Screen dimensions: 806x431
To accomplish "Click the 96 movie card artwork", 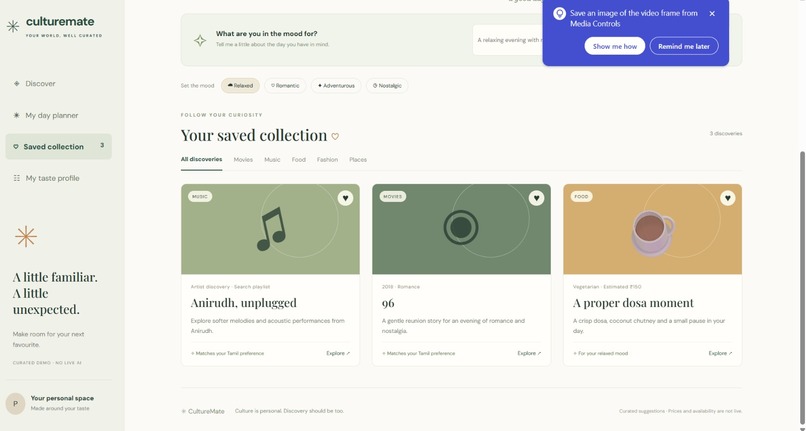I will coord(461,227).
